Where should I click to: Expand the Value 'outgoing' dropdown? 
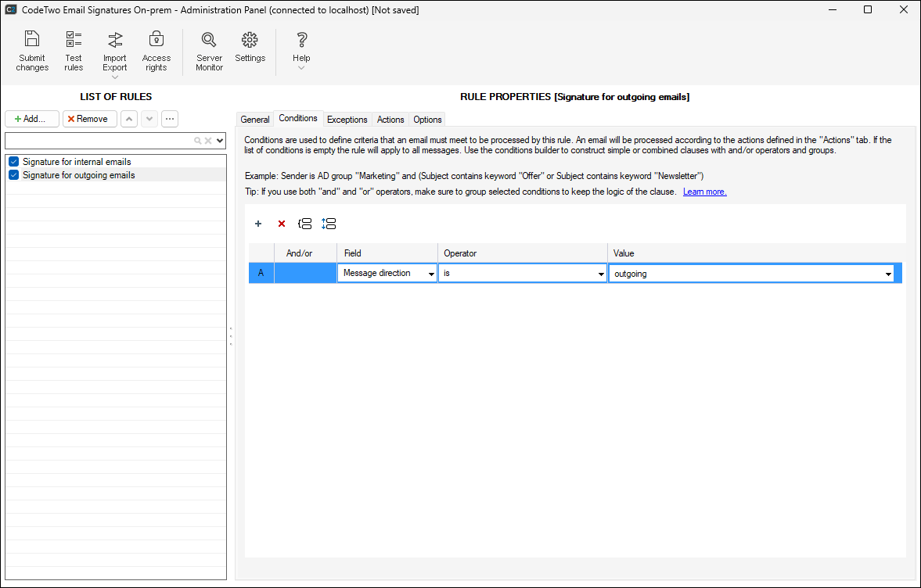point(888,274)
